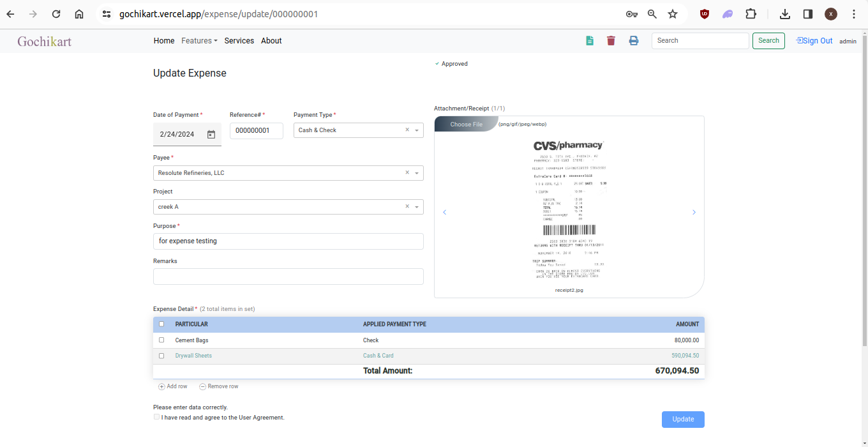Click the green document icon in navbar
The height and width of the screenshot is (447, 868).
[590, 41]
